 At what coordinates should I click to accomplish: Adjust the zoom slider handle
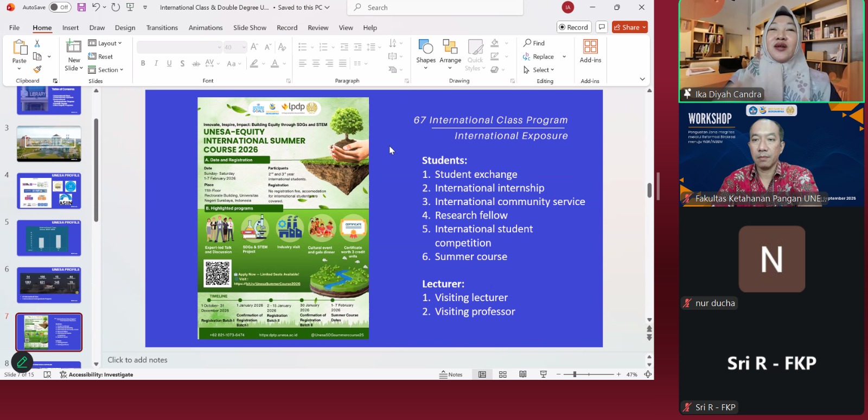pyautogui.click(x=575, y=374)
